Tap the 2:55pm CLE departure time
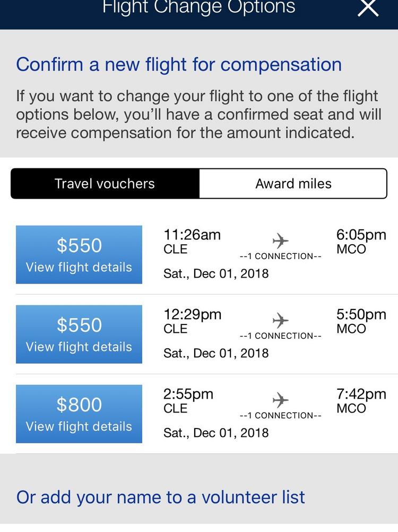The width and height of the screenshot is (398, 532). [188, 394]
